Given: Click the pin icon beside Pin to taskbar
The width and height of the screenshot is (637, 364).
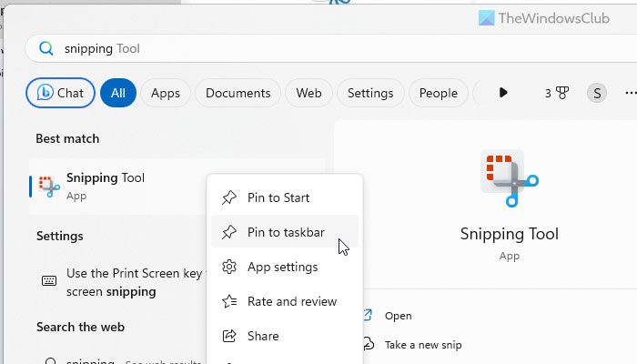Looking at the screenshot, I should pos(229,232).
